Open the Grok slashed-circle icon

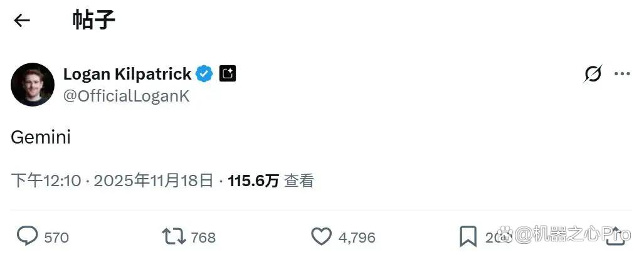[593, 75]
